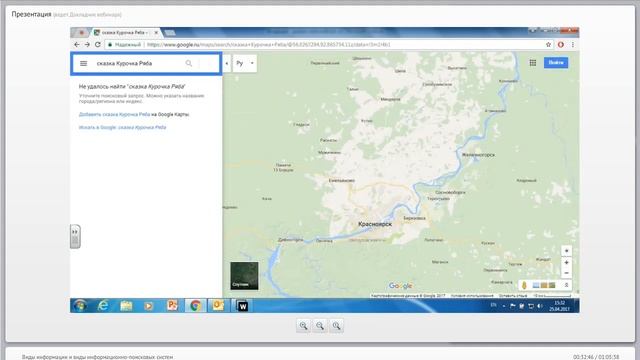Click the red Opera extension icon
The image size is (640, 360).
click(561, 44)
